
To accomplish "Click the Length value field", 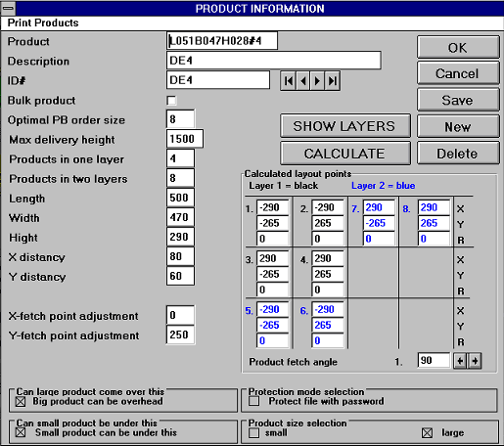I will [180, 198].
